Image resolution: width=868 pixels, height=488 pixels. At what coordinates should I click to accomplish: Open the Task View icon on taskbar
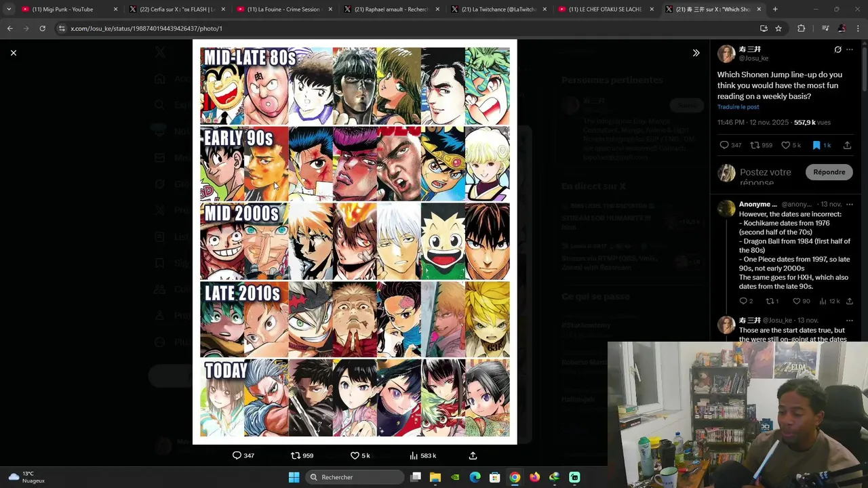416,477
